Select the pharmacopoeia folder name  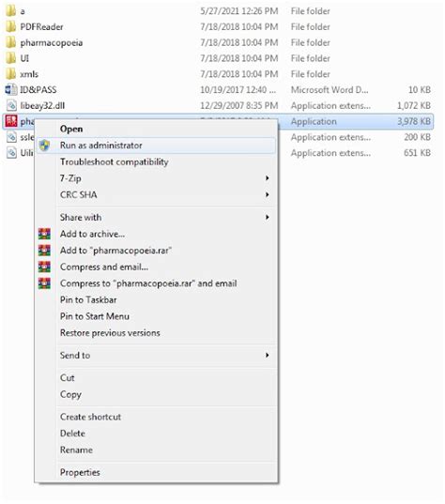pos(52,43)
